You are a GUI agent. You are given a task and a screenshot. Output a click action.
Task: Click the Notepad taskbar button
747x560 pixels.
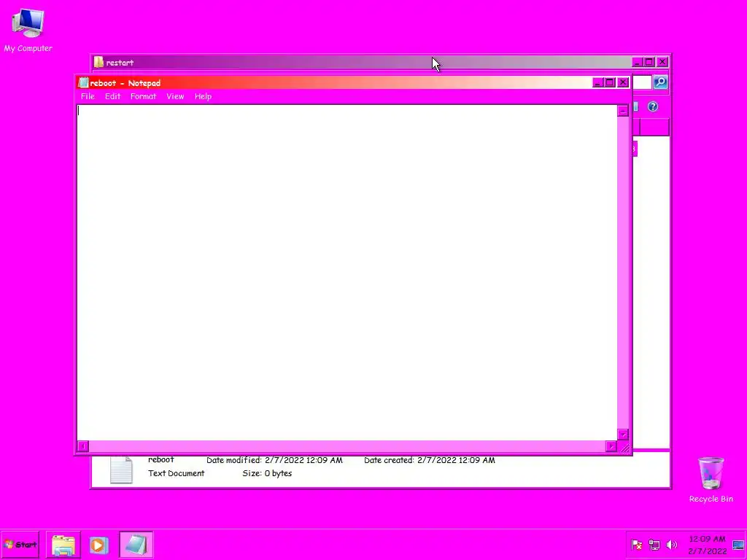(x=136, y=545)
